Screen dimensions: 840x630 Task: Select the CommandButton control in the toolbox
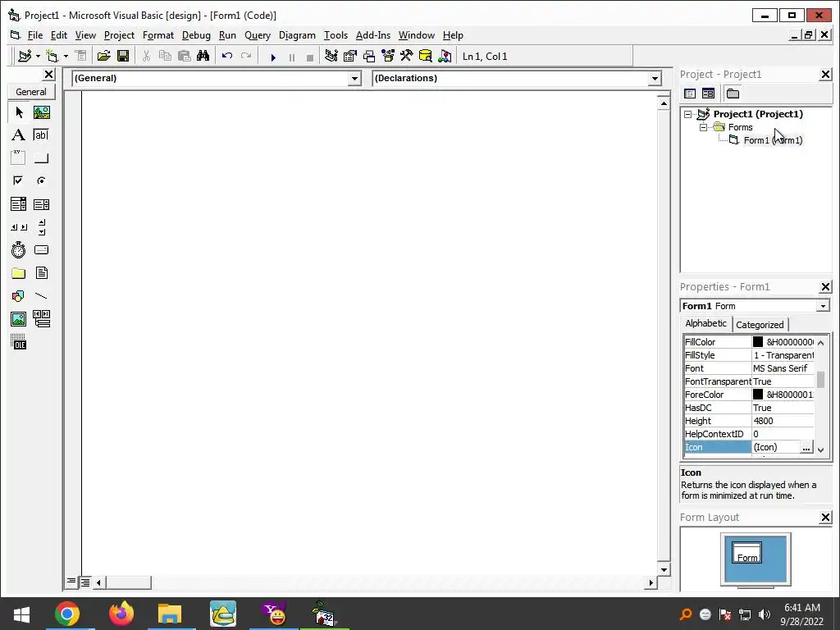41,158
